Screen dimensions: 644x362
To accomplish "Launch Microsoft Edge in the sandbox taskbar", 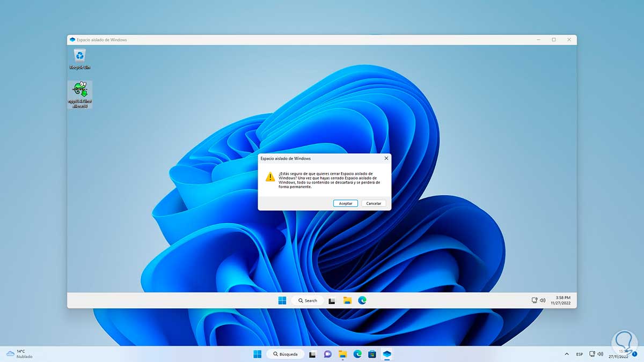I will pos(362,300).
